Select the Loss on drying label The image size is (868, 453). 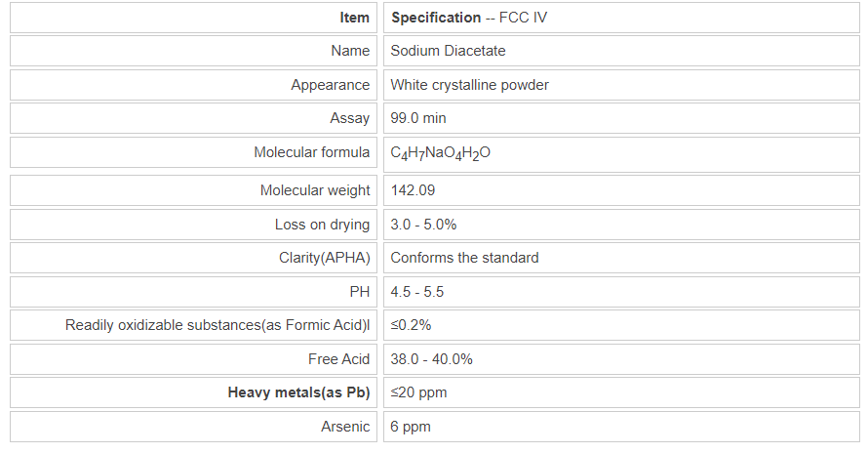(323, 225)
